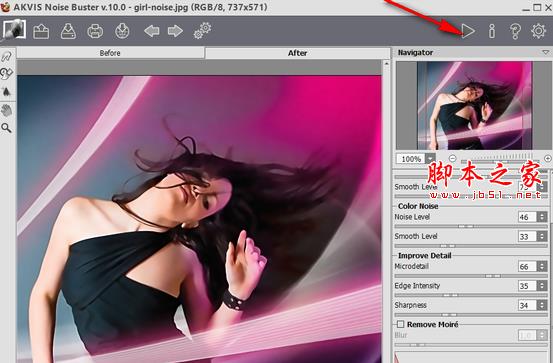The width and height of the screenshot is (553, 363).
Task: Click the Color Noise section label
Action: (x=418, y=206)
